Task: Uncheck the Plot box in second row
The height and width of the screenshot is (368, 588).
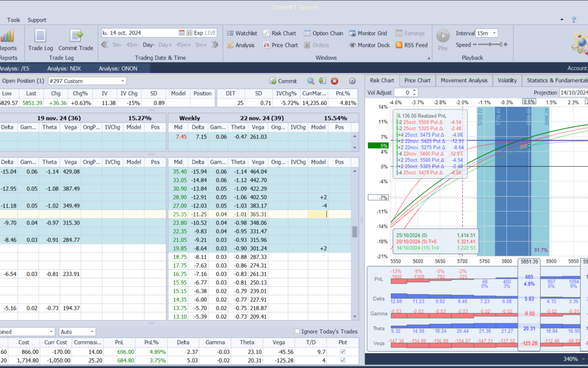Action: [x=342, y=360]
